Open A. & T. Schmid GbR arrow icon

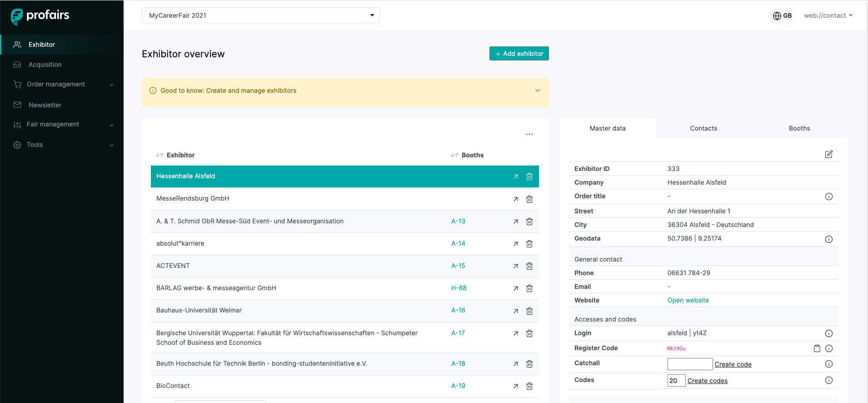tap(516, 222)
